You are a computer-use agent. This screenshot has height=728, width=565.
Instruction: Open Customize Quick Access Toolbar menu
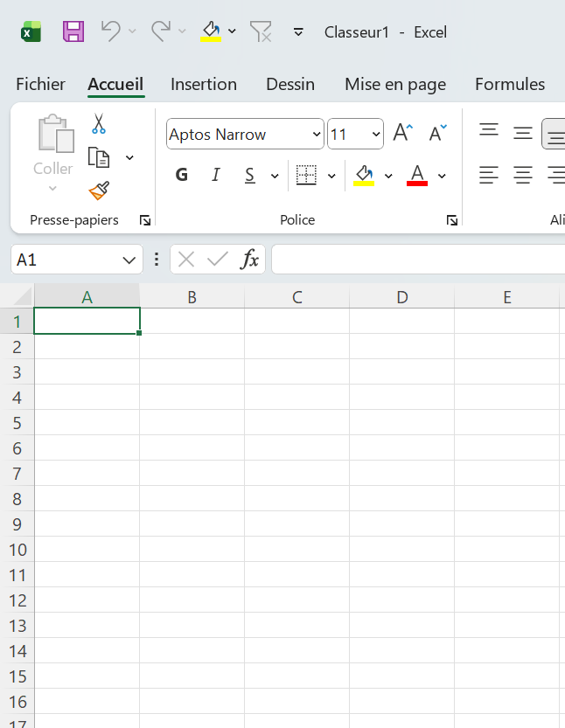(x=298, y=31)
